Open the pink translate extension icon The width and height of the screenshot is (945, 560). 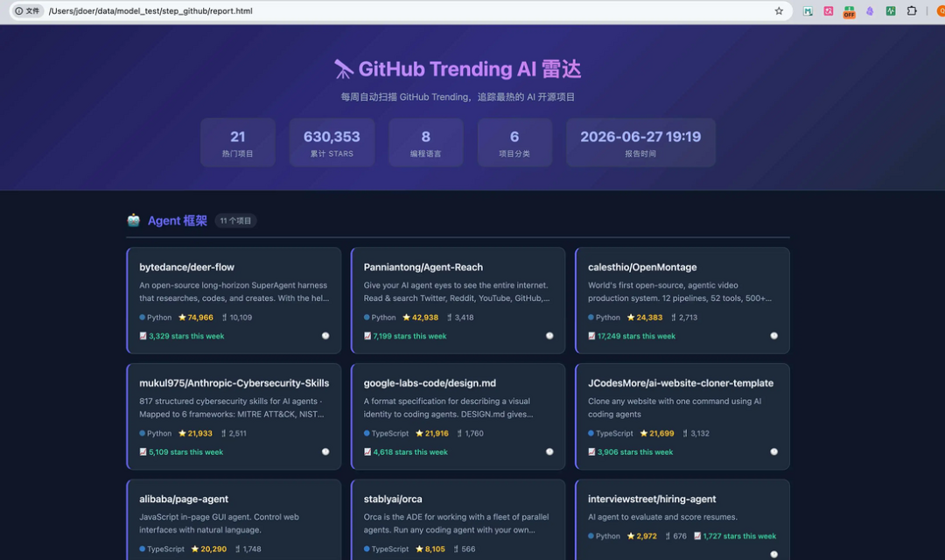[829, 10]
